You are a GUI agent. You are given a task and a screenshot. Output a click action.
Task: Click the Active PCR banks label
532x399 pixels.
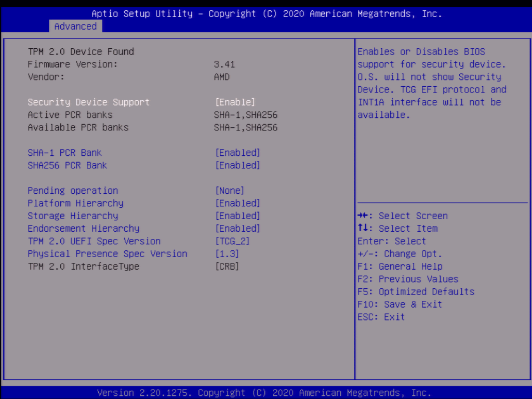(x=70, y=115)
